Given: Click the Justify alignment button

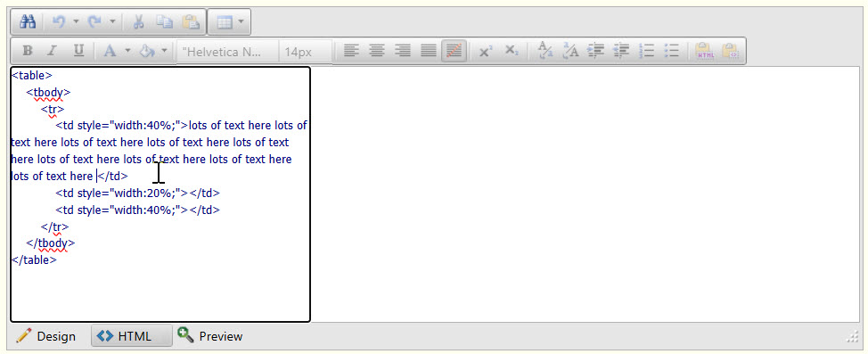Looking at the screenshot, I should click(429, 52).
